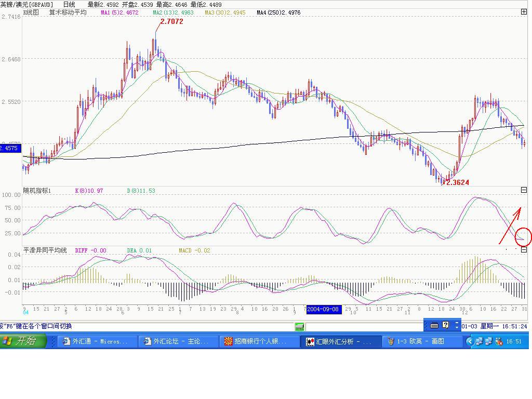Click the 2.4575 price label on axis
The width and height of the screenshot is (532, 399).
point(10,148)
